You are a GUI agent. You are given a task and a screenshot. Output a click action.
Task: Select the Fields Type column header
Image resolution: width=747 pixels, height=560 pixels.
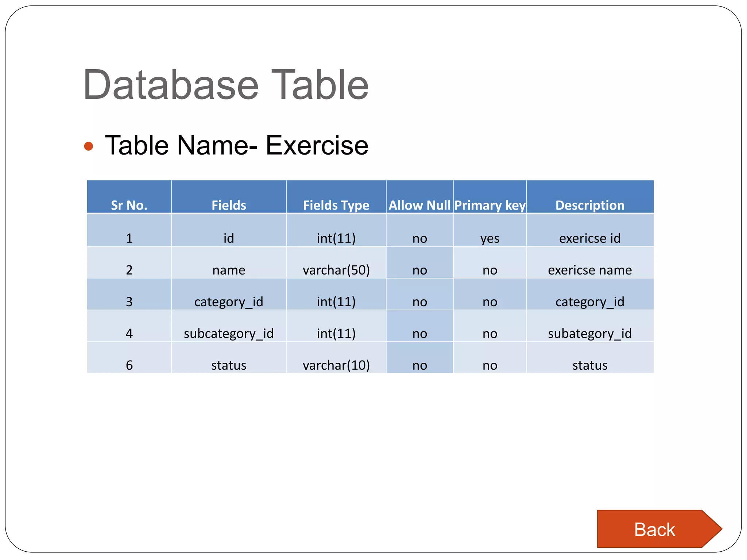(x=336, y=205)
